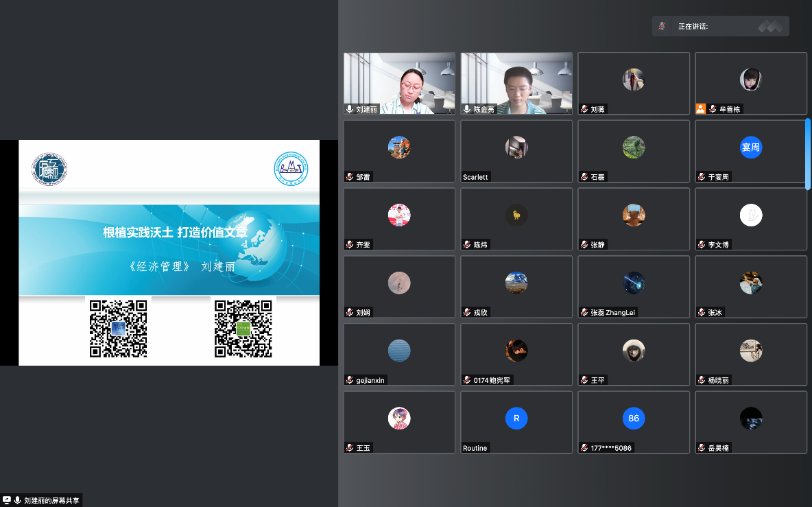This screenshot has width=812, height=507.
Task: Click the Tencent Meeting logo in speaking bar
Action: (770, 27)
